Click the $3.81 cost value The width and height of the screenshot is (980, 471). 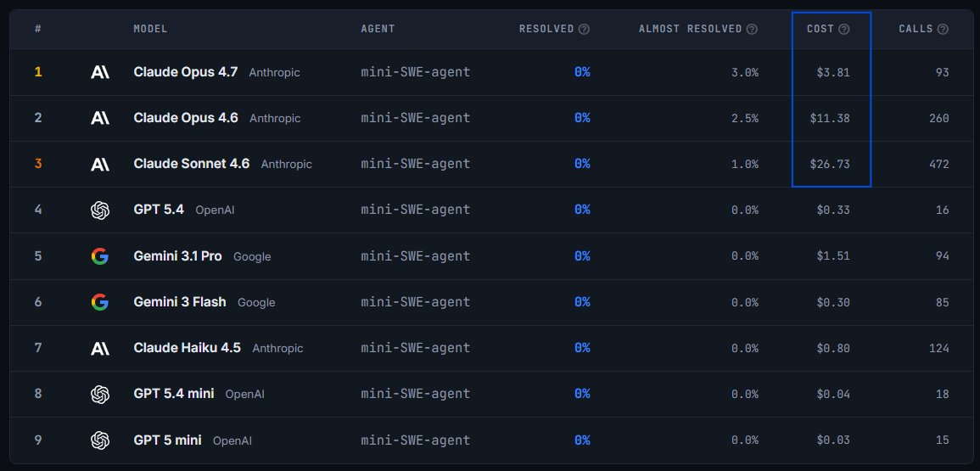(833, 72)
